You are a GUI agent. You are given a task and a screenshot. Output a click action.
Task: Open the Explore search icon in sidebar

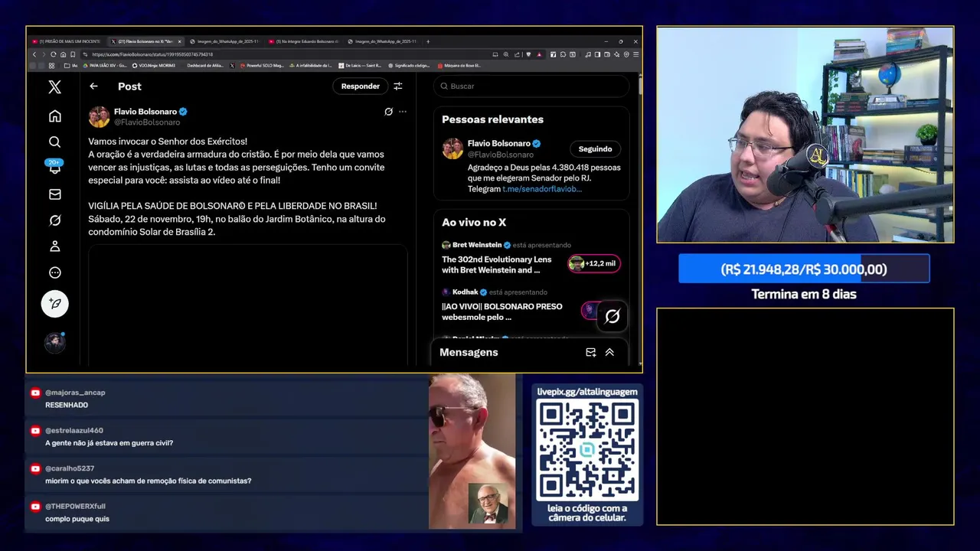click(x=54, y=142)
